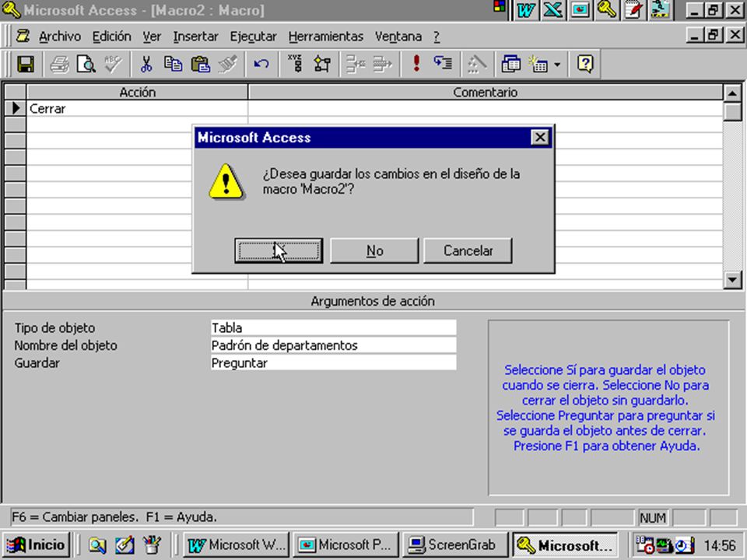Click the magnifier quick launch icon
The image size is (747, 560).
97,544
